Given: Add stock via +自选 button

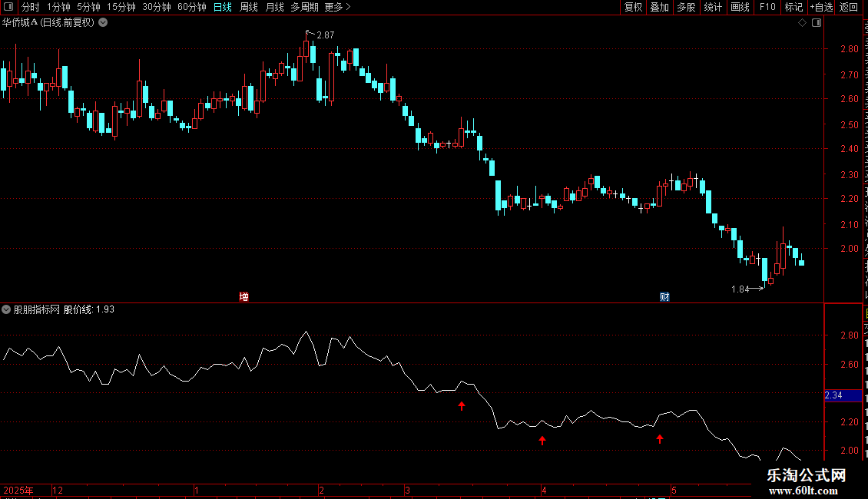Looking at the screenshot, I should tap(821, 7).
